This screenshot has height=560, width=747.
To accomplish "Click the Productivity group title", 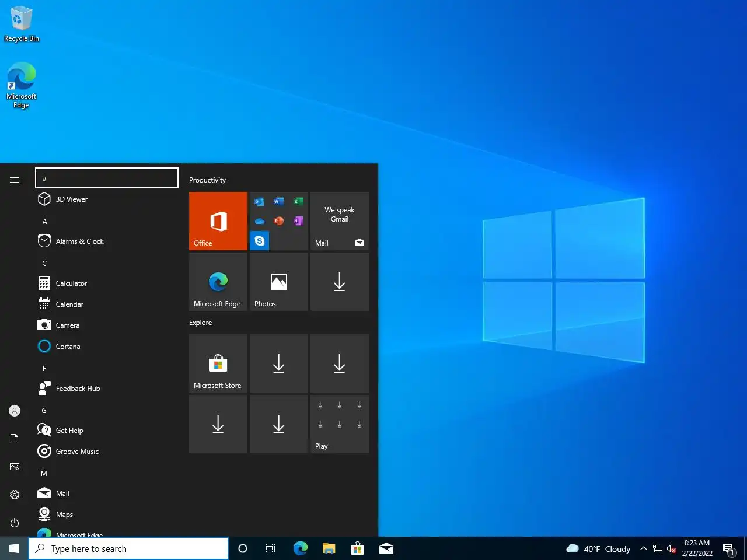I will (207, 180).
